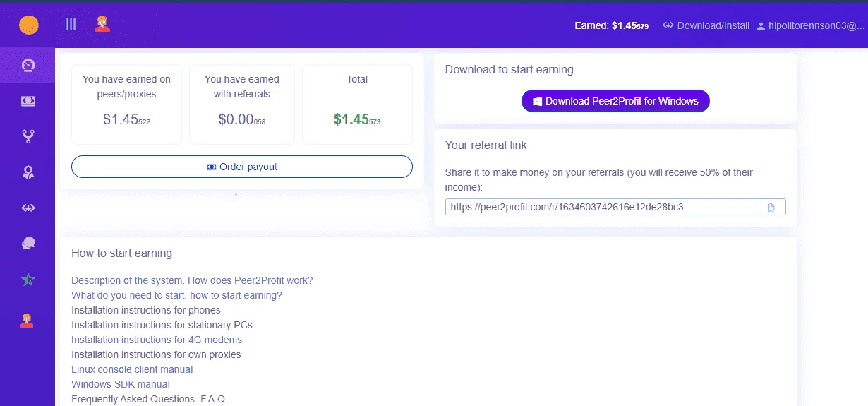Open the green star sidebar icon
This screenshot has width=868, height=406.
(28, 280)
